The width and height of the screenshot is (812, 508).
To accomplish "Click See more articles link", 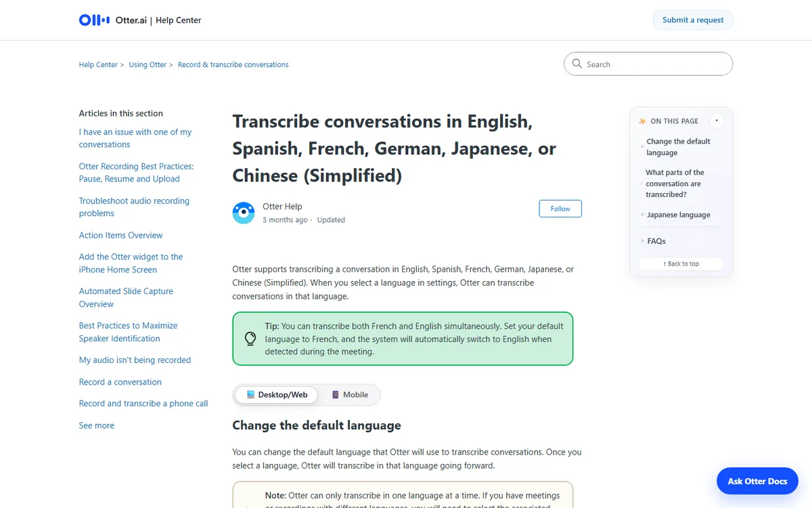I will (x=97, y=425).
